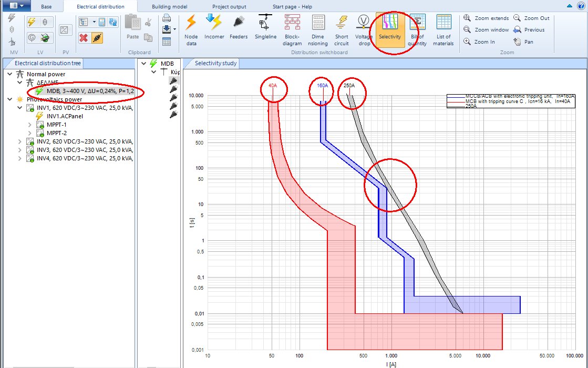Screen dimensions: 588x368
Task: Open the Project output tab
Action: point(229,6)
